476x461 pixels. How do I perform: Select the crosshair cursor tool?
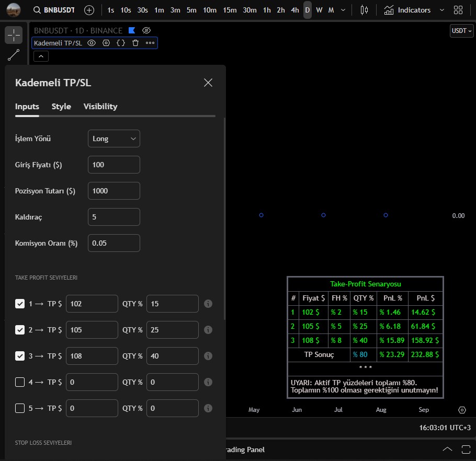tap(14, 35)
